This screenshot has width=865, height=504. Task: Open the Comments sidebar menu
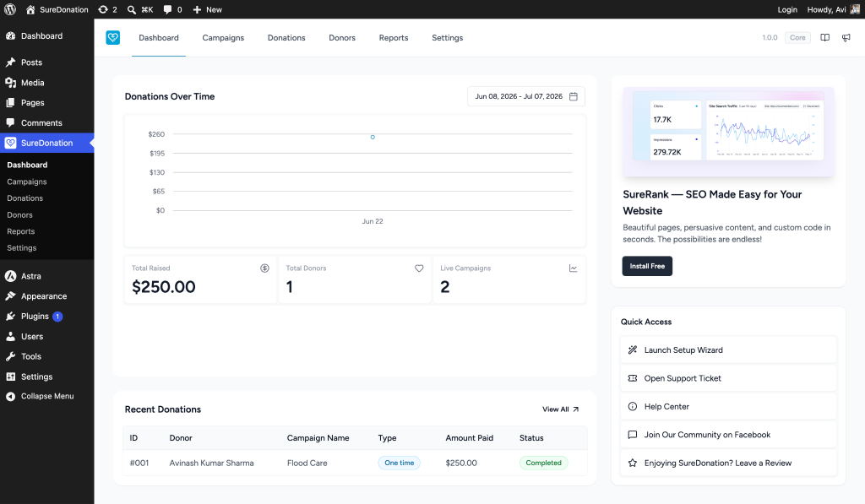[47, 123]
